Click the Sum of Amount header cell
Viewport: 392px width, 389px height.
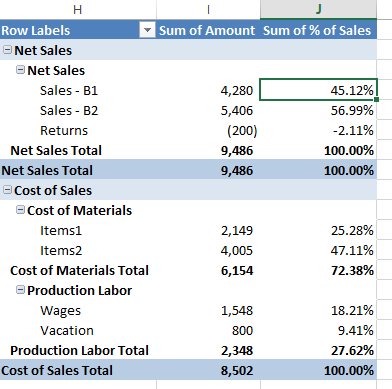click(207, 30)
